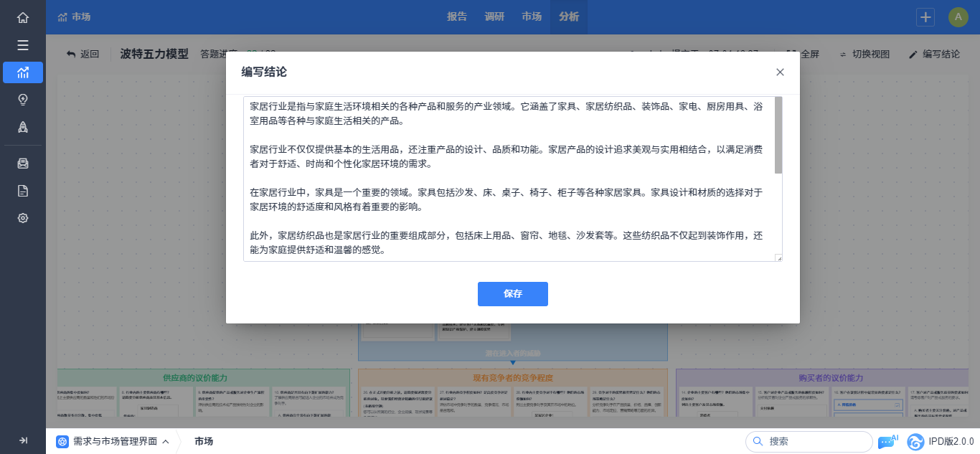Expand the sidebar with arrow icon
Screen dimensions: 980x454
coord(23,440)
